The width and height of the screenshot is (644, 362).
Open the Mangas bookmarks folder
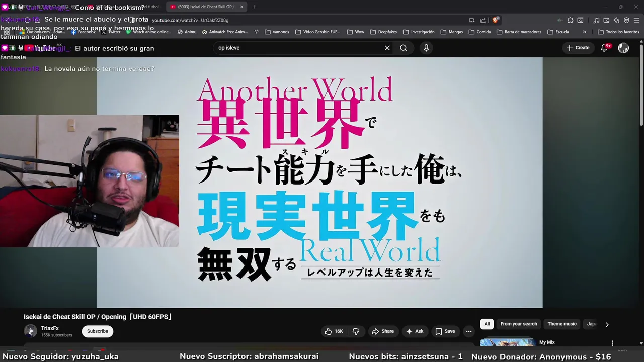(451, 32)
